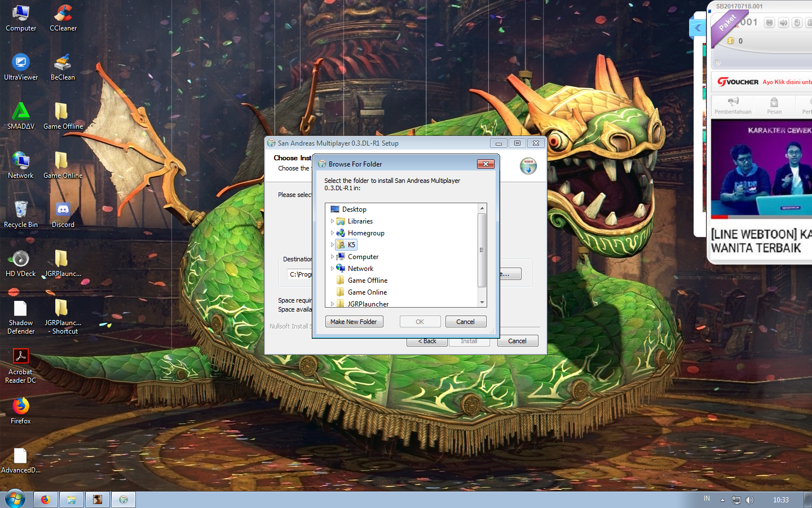Viewport: 812px width, 508px height.
Task: Click the IN language indicator
Action: tap(707, 498)
